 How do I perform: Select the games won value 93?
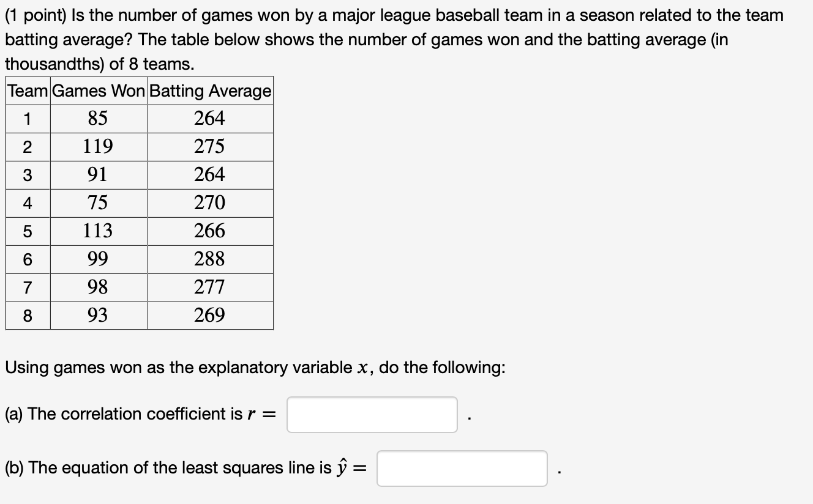point(97,315)
